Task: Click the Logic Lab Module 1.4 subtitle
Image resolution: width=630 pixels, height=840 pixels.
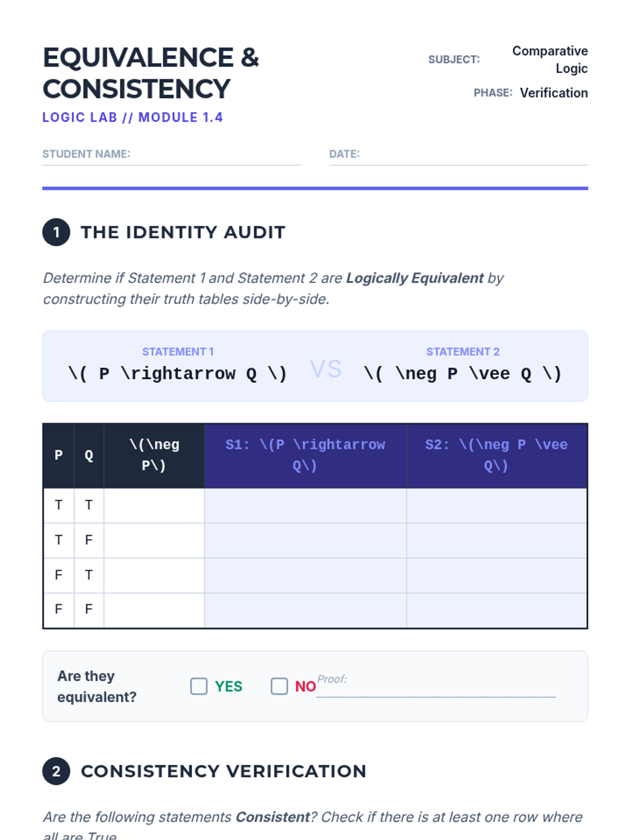Action: [133, 118]
